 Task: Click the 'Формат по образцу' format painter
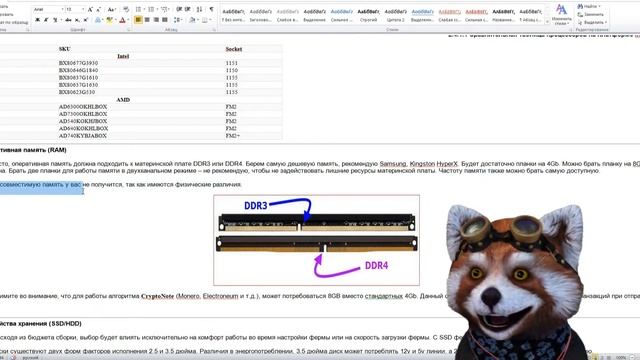[x=13, y=22]
